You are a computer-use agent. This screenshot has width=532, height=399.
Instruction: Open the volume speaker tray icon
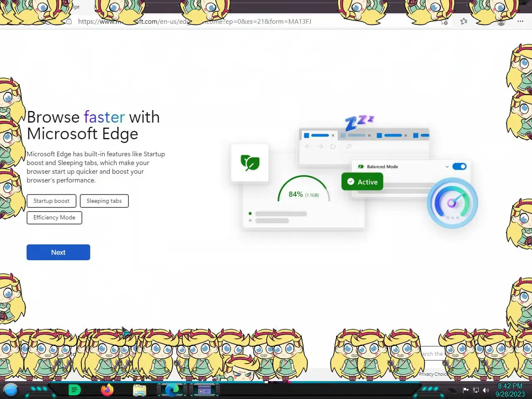click(485, 390)
